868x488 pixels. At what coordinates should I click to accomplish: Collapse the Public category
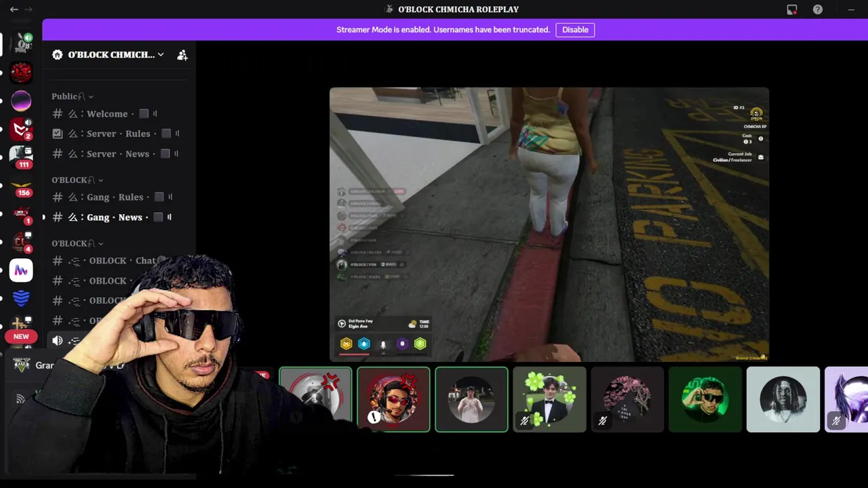[x=73, y=96]
